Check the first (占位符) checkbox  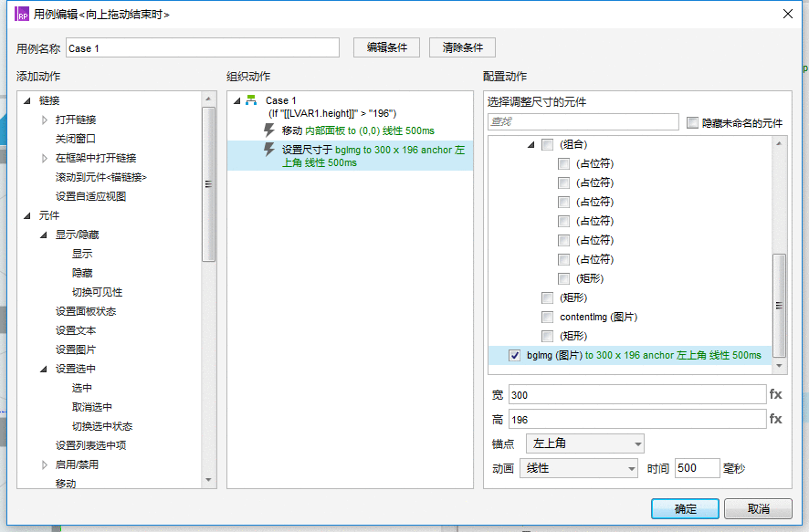[564, 164]
